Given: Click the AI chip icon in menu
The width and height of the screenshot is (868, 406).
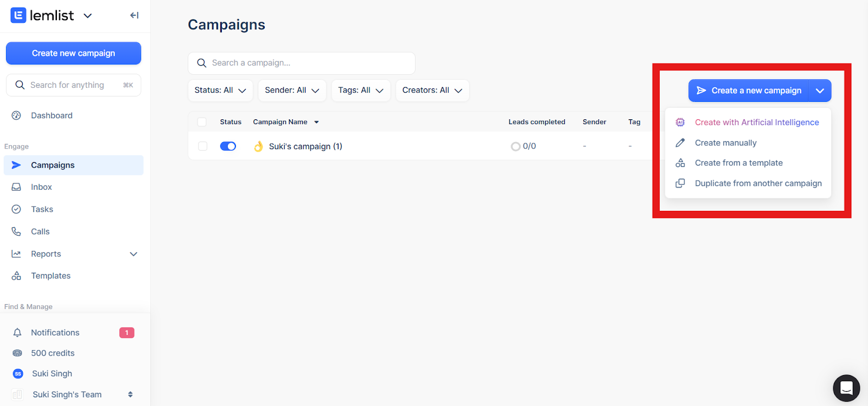Looking at the screenshot, I should [x=680, y=123].
